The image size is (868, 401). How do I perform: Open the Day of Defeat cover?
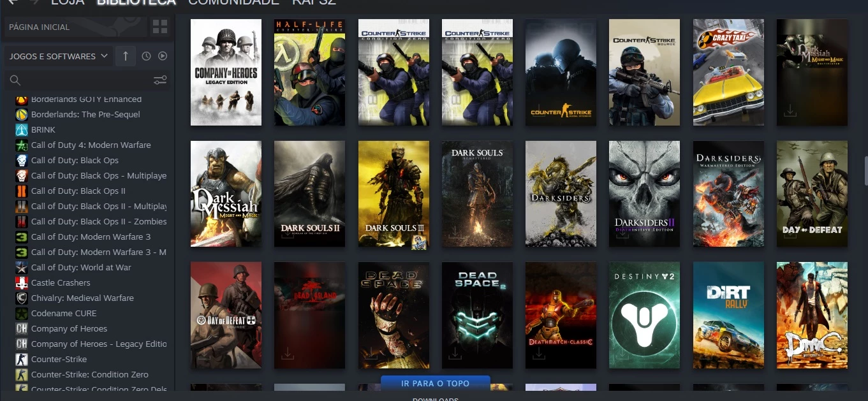(x=812, y=194)
